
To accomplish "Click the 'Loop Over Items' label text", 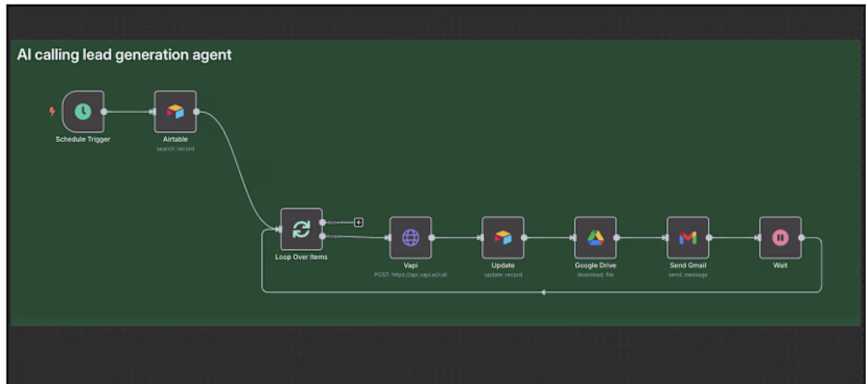I will click(301, 257).
